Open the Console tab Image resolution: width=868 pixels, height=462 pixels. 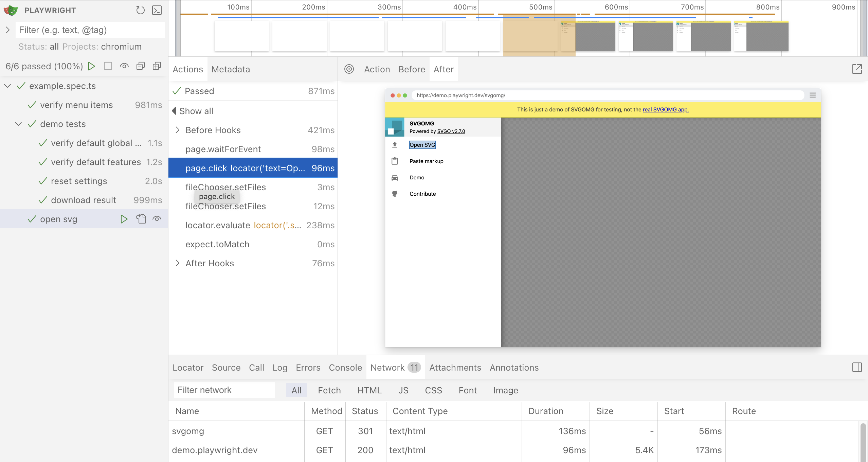pyautogui.click(x=345, y=368)
